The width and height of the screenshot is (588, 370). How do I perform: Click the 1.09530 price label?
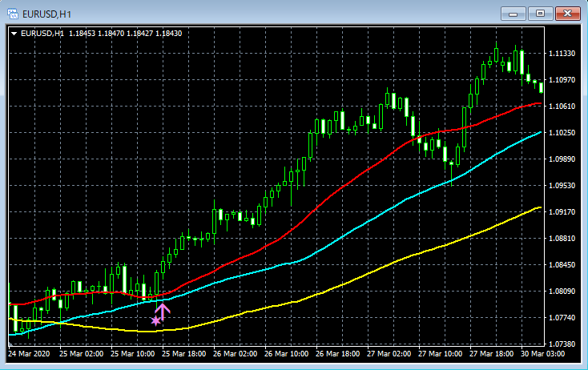point(562,186)
